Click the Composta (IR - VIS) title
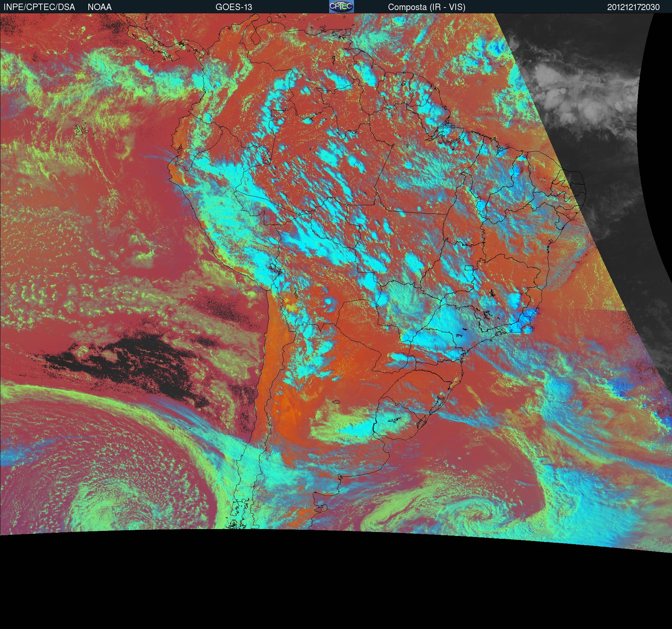Viewport: 672px width, 629px height. pos(427,7)
